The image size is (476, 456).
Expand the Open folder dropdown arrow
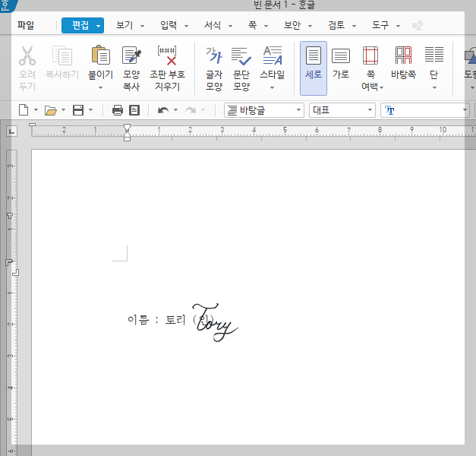(63, 110)
